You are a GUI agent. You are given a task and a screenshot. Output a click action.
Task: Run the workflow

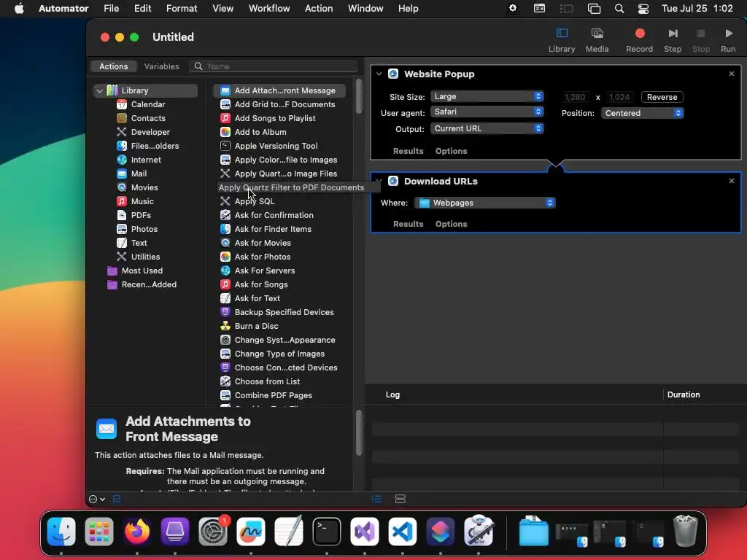pos(728,40)
